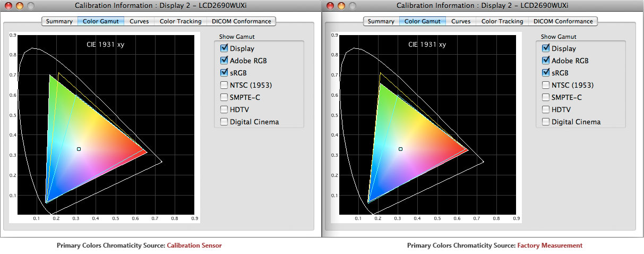Select DICOM Conformance tab in Calibration Sensor window

coord(241,21)
